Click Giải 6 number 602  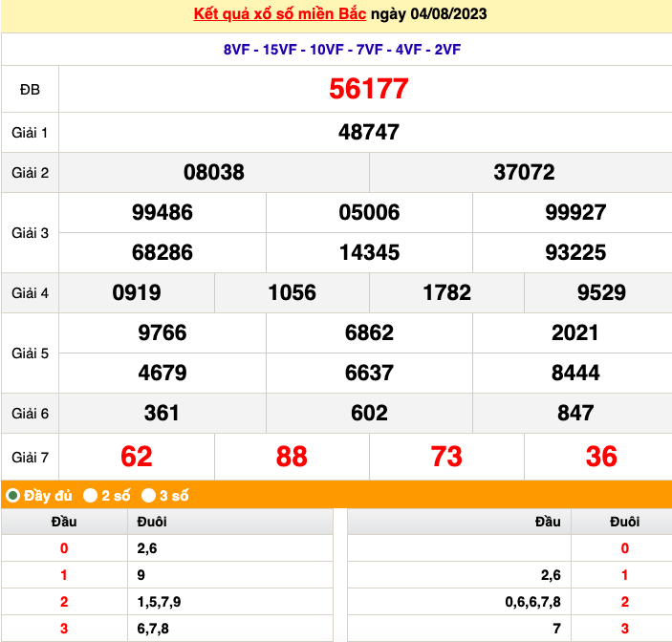click(x=369, y=413)
